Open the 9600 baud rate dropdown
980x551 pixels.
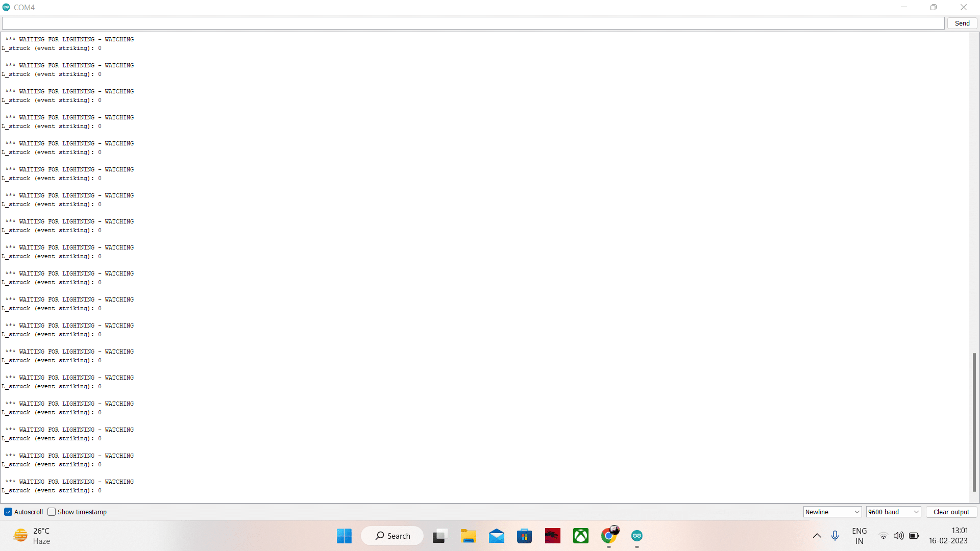point(893,512)
